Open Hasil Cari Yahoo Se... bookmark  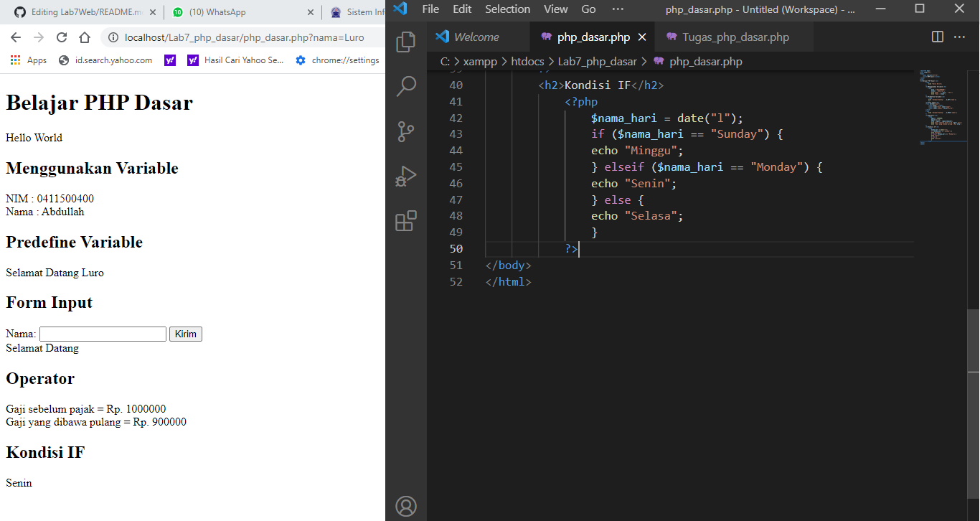click(x=235, y=60)
